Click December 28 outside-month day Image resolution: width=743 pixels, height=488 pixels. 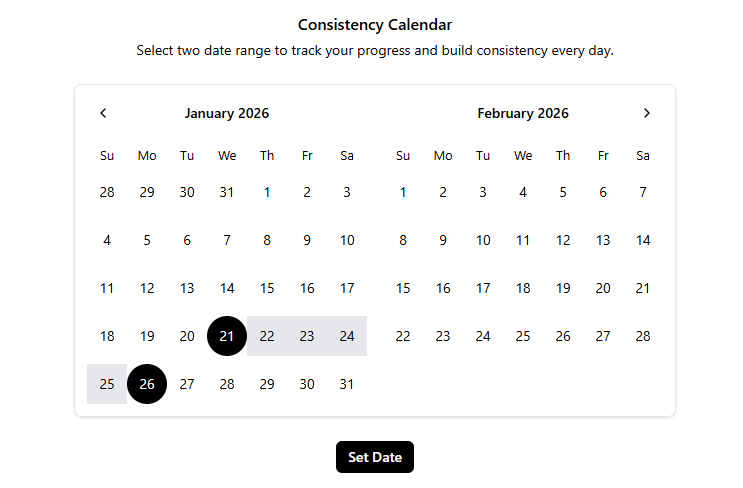point(107,192)
